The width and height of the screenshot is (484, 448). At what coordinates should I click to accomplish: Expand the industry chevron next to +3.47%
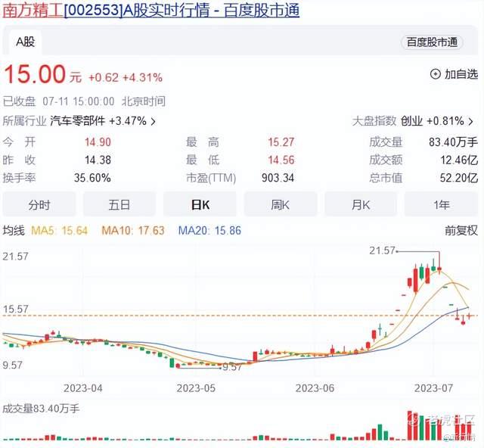(153, 121)
